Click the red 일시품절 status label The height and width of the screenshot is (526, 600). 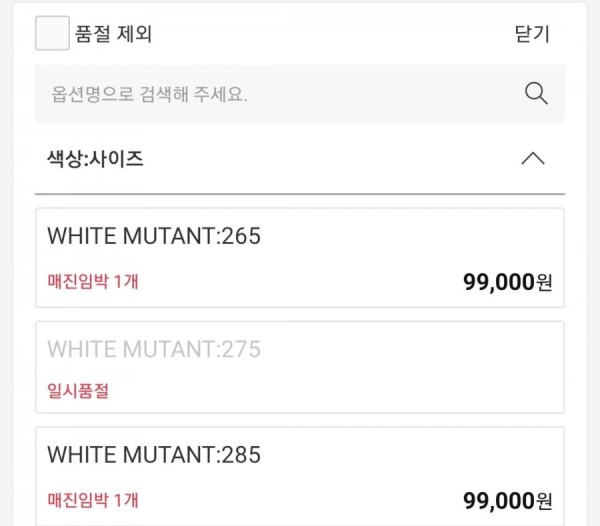coord(78,391)
